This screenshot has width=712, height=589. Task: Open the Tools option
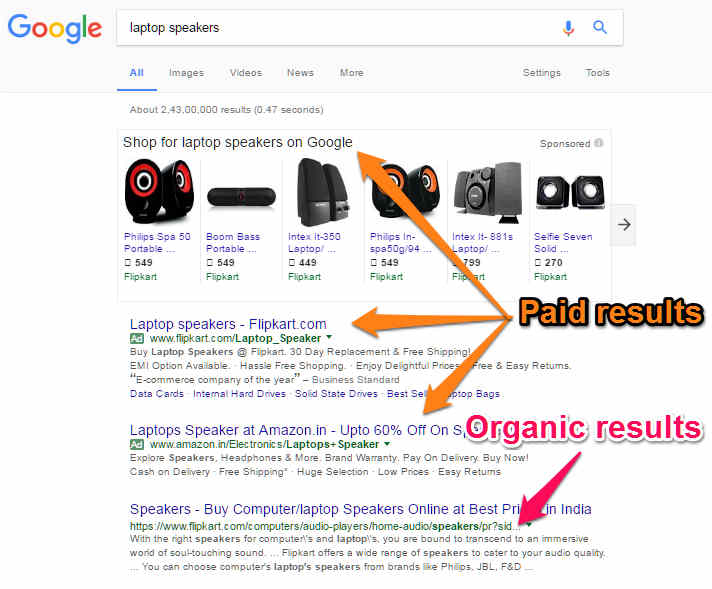[x=597, y=73]
